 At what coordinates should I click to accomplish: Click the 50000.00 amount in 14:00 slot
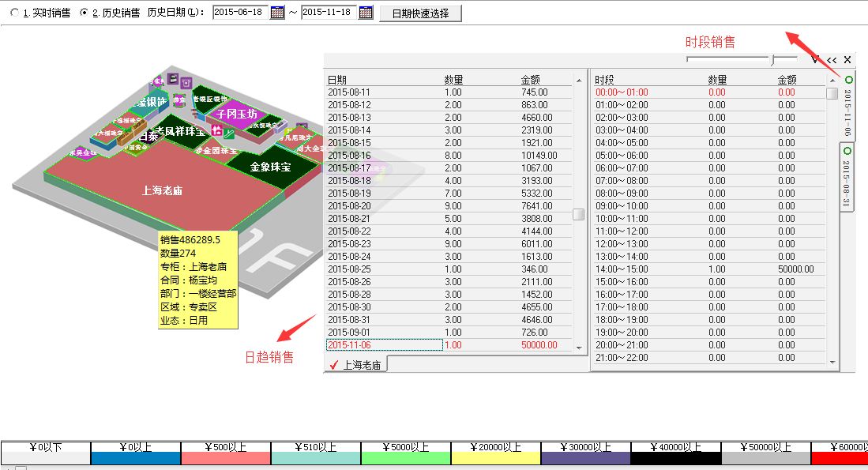click(796, 269)
